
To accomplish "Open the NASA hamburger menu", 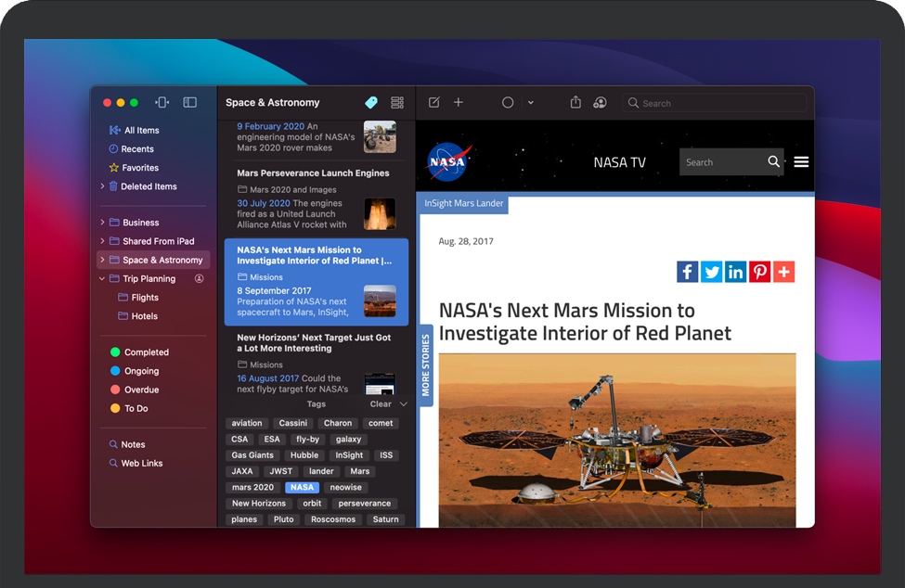I will tap(801, 162).
